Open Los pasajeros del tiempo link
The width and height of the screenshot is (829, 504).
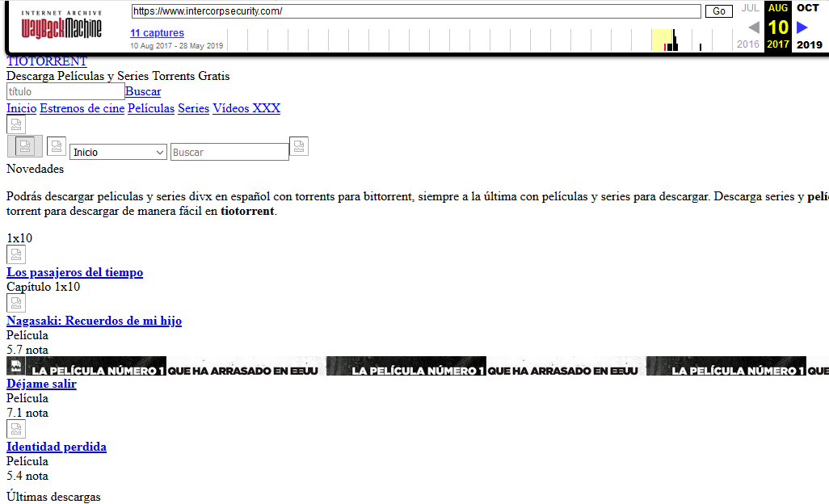[x=74, y=272]
